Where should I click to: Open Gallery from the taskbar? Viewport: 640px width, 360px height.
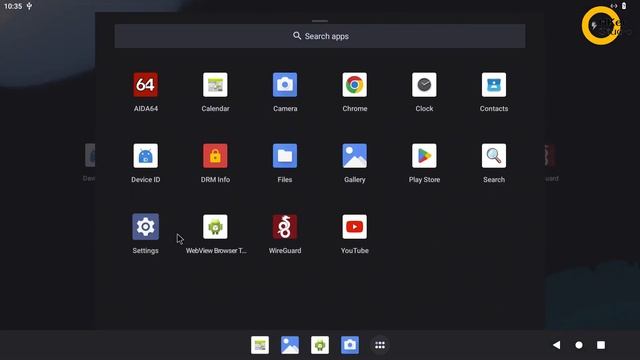click(290, 345)
